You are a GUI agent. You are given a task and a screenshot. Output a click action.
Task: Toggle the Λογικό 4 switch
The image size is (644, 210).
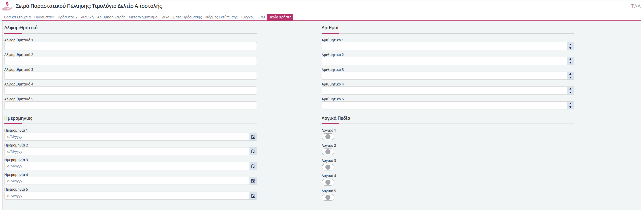tap(328, 182)
